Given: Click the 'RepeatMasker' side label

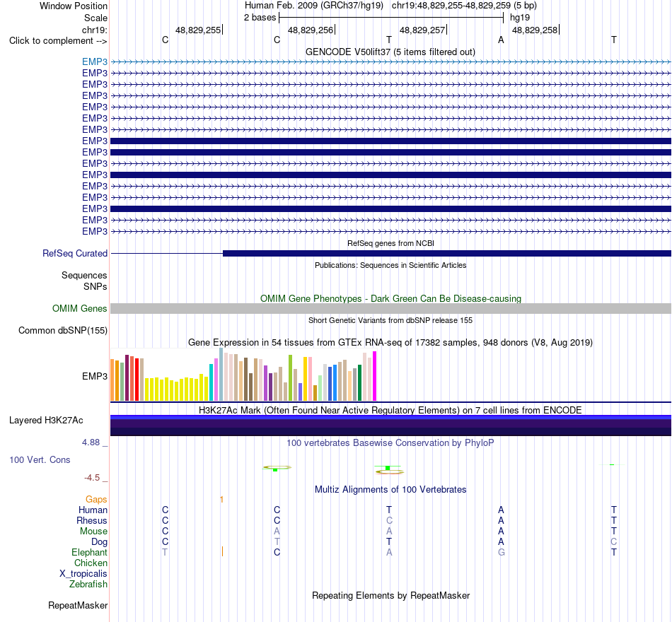Looking at the screenshot, I should [78, 605].
